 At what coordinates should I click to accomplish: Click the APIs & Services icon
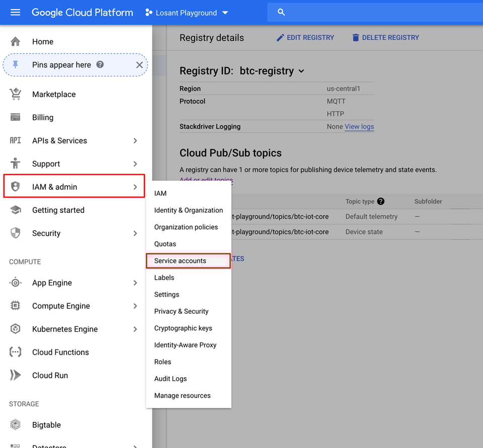pyautogui.click(x=16, y=140)
